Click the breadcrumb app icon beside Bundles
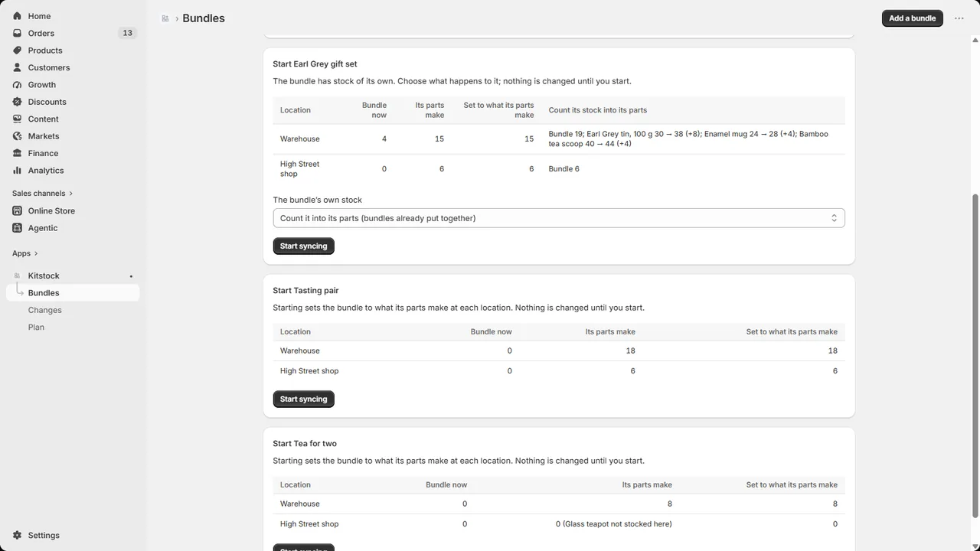This screenshot has height=551, width=980. point(165,18)
